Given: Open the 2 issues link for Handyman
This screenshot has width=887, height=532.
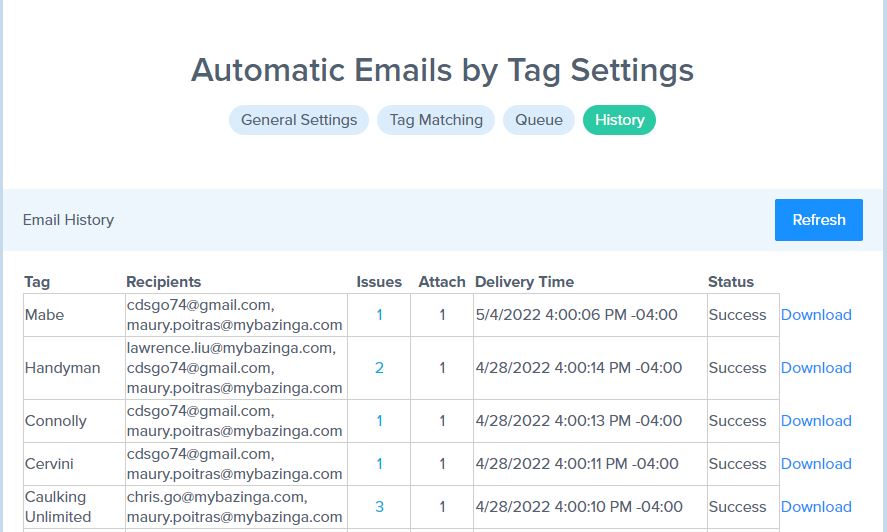Looking at the screenshot, I should click(379, 368).
